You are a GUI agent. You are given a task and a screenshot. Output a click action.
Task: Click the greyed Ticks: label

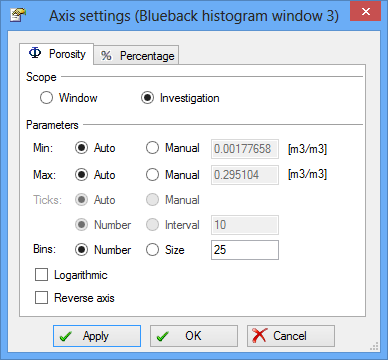48,200
